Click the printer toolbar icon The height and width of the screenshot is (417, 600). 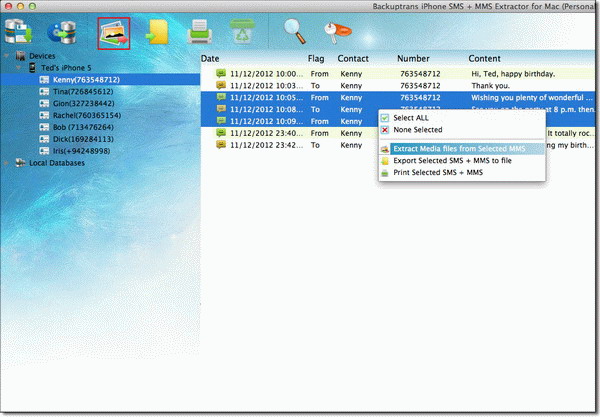pos(199,32)
